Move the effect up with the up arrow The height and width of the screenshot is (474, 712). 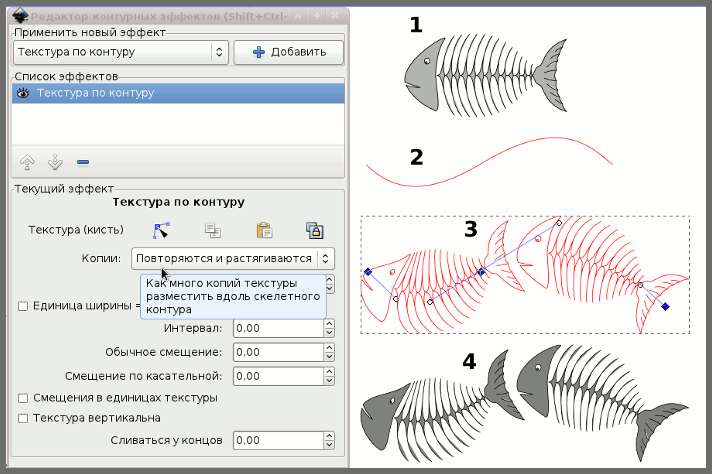28,162
